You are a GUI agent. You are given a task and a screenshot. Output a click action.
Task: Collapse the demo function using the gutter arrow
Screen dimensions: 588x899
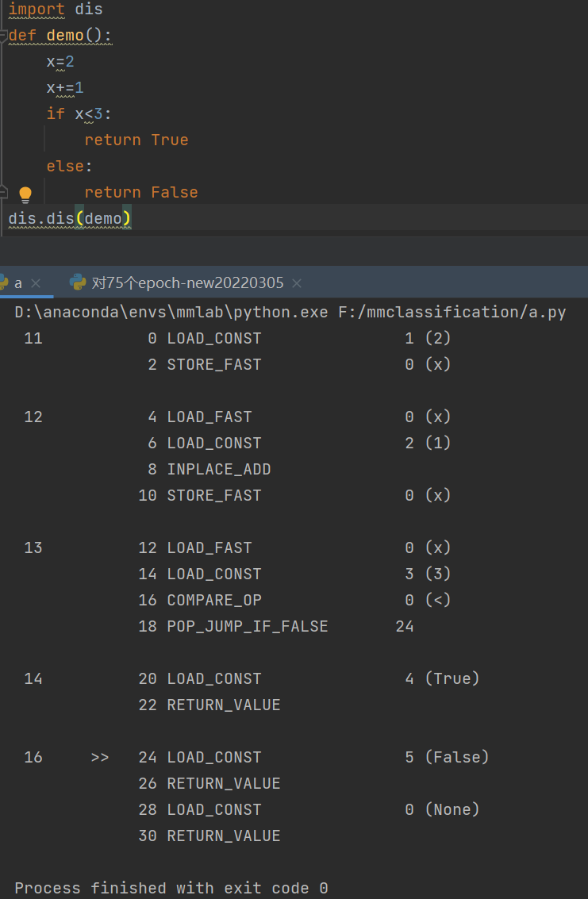[4, 35]
